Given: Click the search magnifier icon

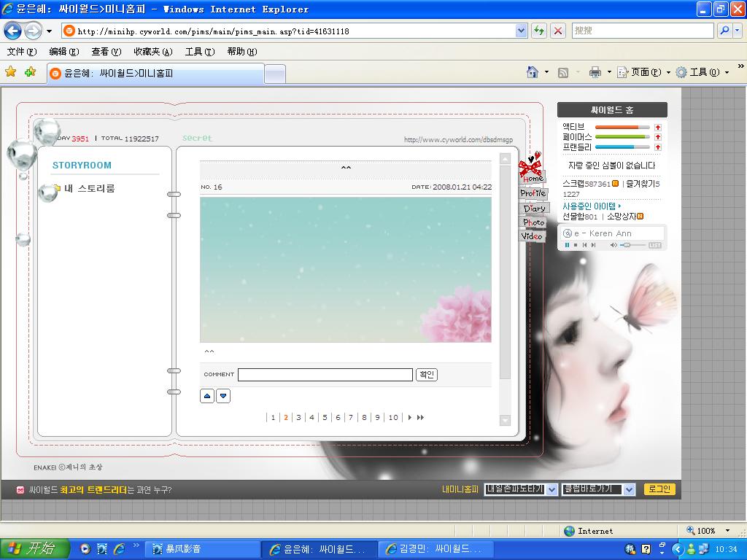Looking at the screenshot, I should tap(724, 31).
